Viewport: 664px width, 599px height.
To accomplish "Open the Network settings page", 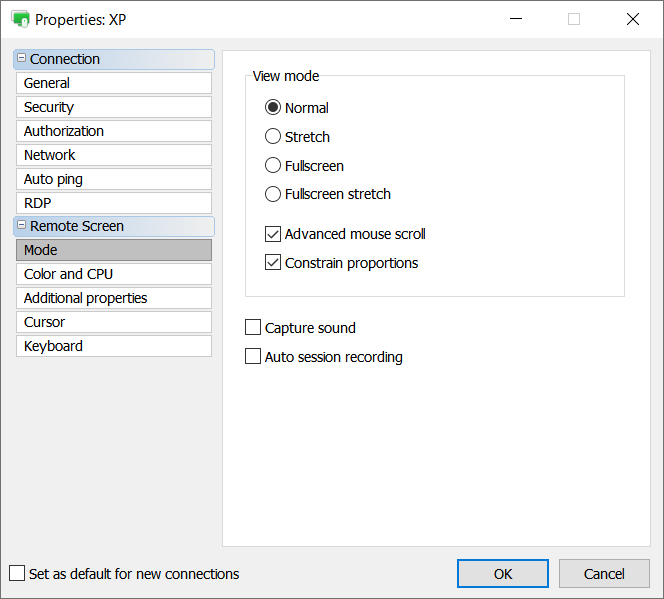I will pos(113,155).
